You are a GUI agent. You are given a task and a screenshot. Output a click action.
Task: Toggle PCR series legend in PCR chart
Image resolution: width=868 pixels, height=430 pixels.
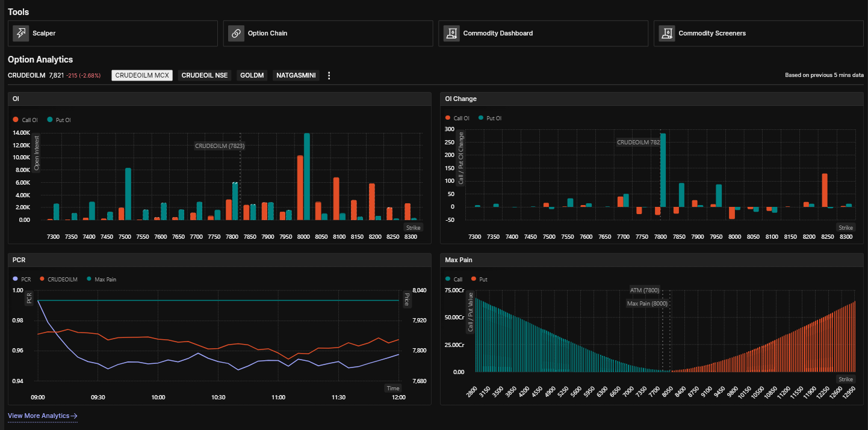click(22, 280)
